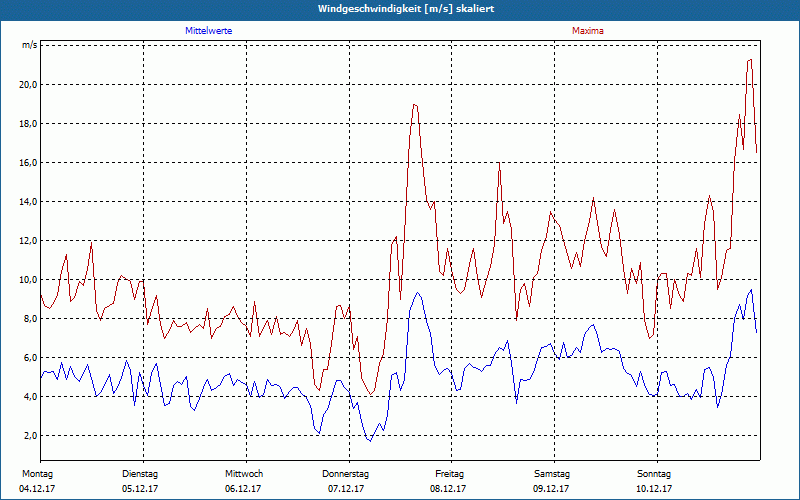The image size is (800, 500).
Task: Click the '09.12.17' date label
Action: click(551, 489)
